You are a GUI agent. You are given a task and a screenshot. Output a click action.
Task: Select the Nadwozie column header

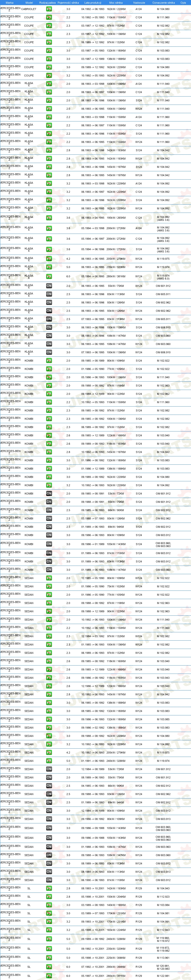point(139,3)
